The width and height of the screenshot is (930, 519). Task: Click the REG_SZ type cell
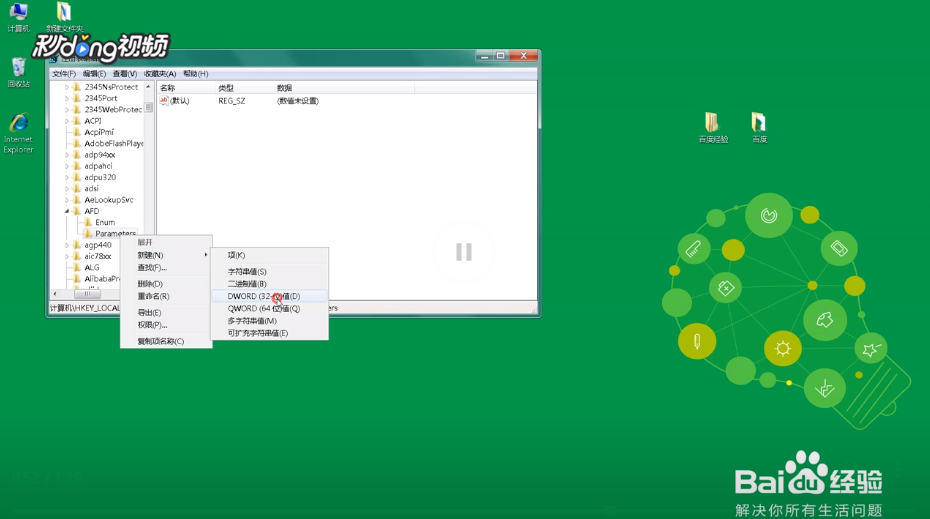(231, 101)
